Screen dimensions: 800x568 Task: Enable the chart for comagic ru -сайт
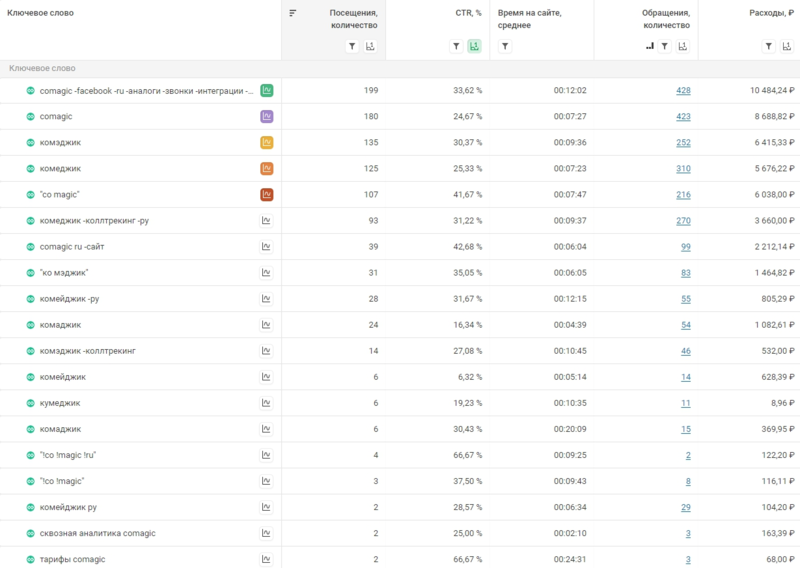[x=266, y=246]
